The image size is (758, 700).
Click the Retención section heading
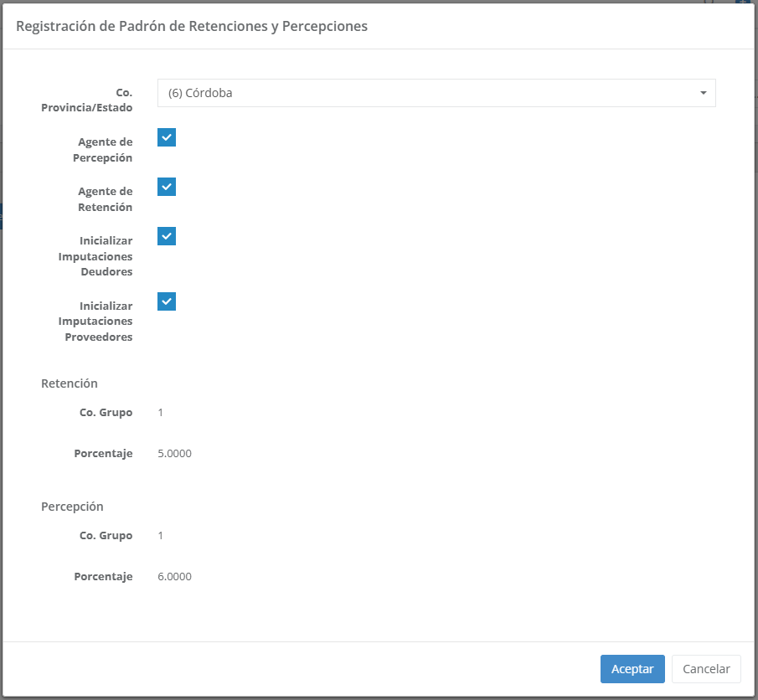70,383
